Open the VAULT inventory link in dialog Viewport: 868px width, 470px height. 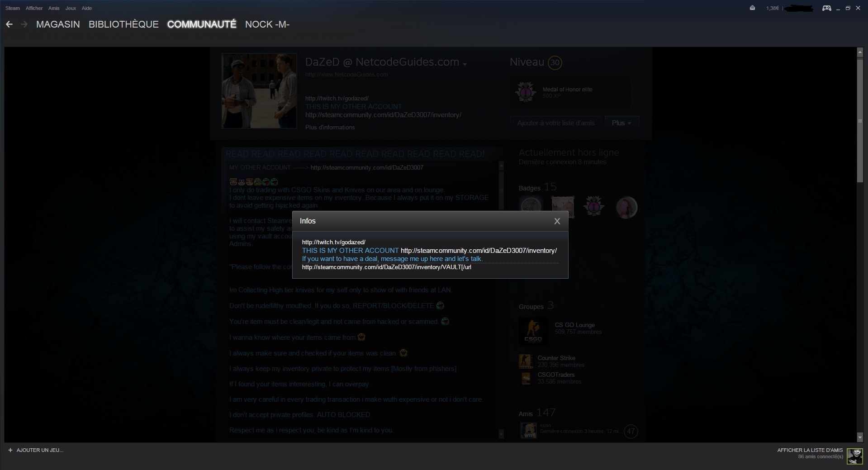(x=386, y=267)
